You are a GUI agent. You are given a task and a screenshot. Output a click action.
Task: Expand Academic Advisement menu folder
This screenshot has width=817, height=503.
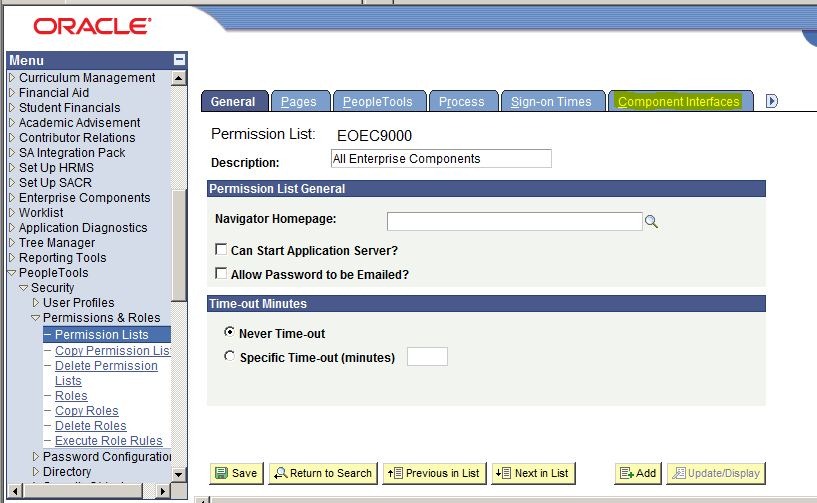click(x=12, y=122)
